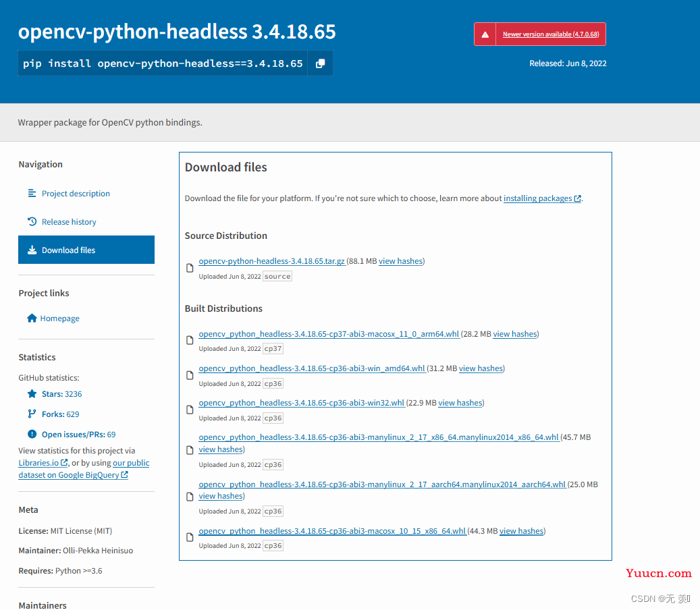This screenshot has width=700, height=610.
Task: View hashes for win32 wheel
Action: click(x=460, y=402)
